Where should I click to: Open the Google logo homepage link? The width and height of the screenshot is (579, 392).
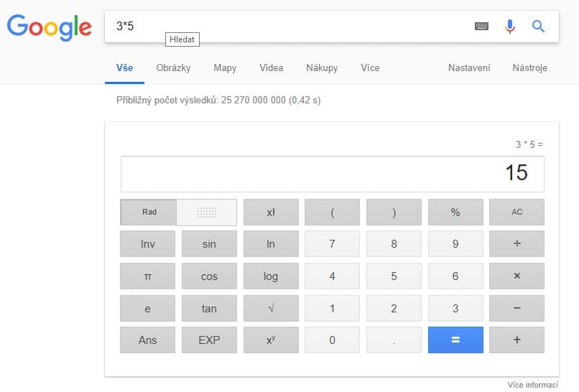point(50,27)
